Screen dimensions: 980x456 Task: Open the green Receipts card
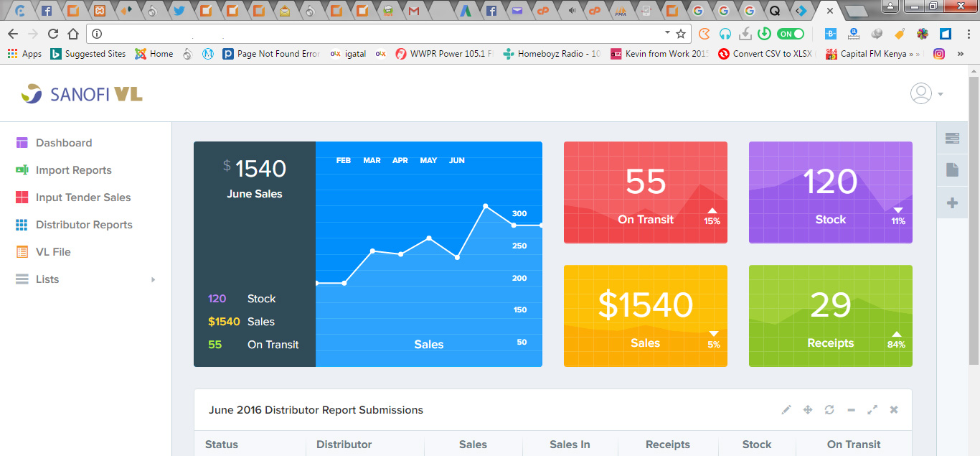point(831,316)
